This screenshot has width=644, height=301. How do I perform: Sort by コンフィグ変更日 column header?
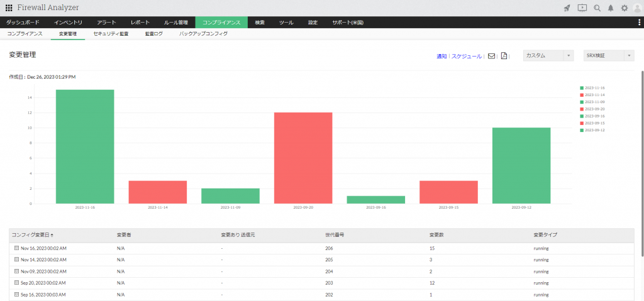pyautogui.click(x=32, y=235)
